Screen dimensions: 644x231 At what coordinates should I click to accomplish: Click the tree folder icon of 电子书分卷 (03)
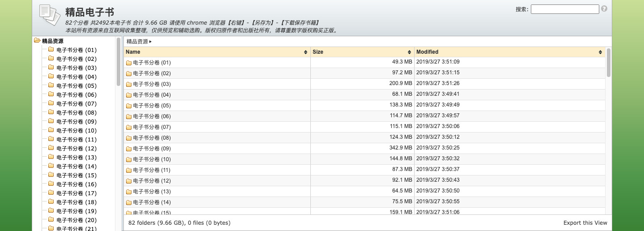(x=51, y=68)
